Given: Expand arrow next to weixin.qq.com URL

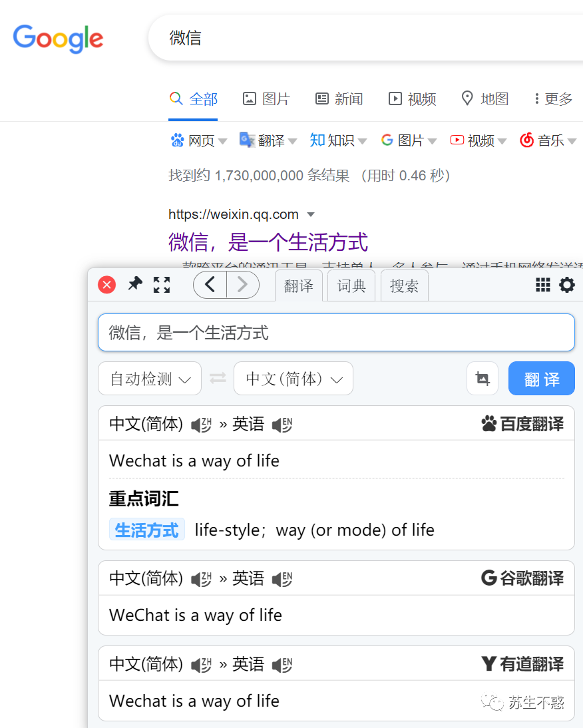Looking at the screenshot, I should tap(311, 214).
